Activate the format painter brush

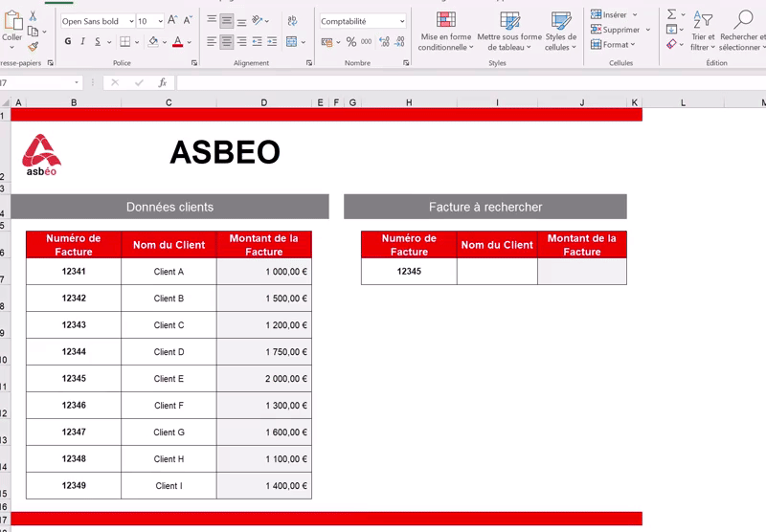click(x=33, y=47)
